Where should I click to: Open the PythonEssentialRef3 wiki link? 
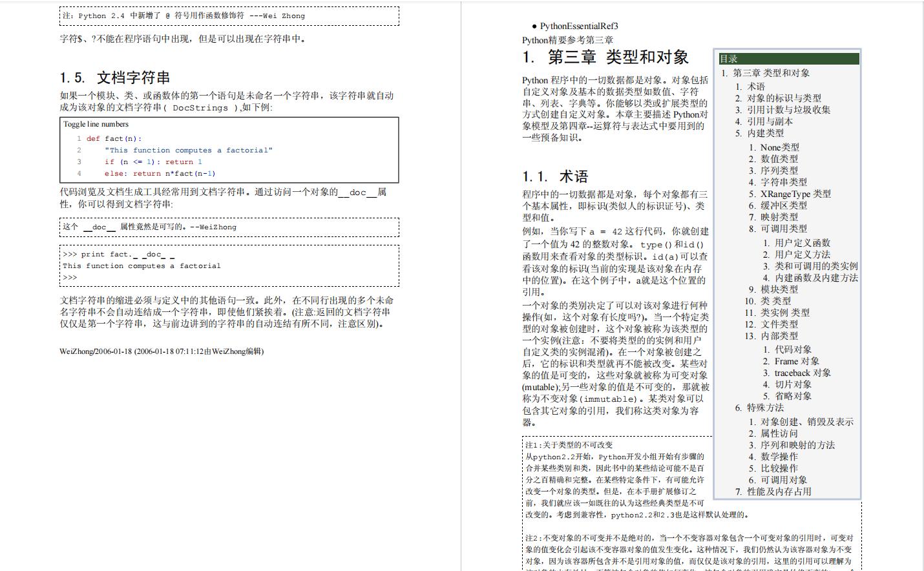coord(577,27)
